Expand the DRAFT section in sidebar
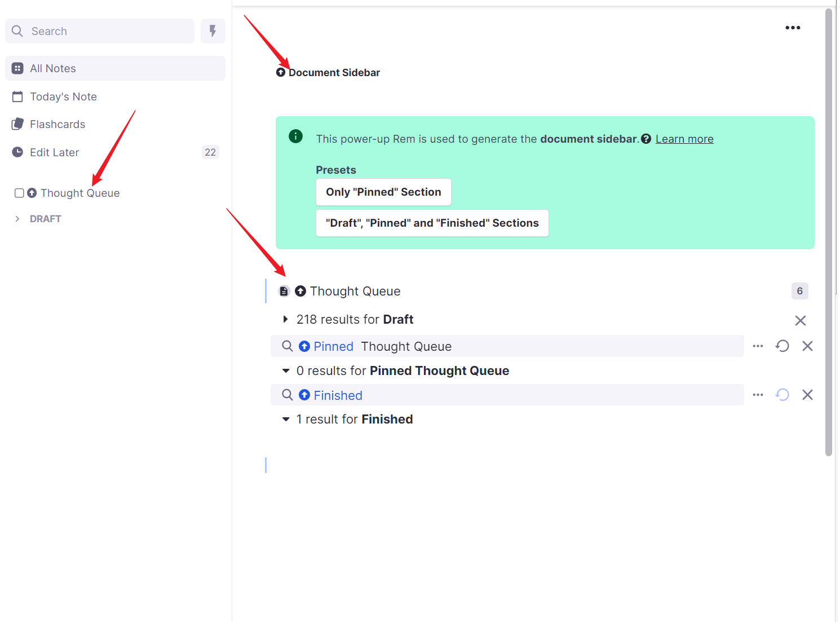Image resolution: width=840 pixels, height=622 pixels. tap(17, 219)
